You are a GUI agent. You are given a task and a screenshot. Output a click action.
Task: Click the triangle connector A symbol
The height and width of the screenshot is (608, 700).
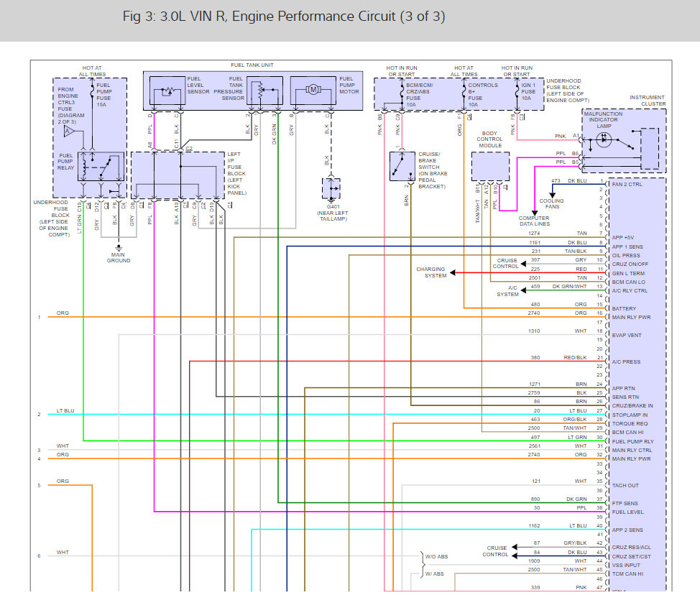[x=69, y=132]
